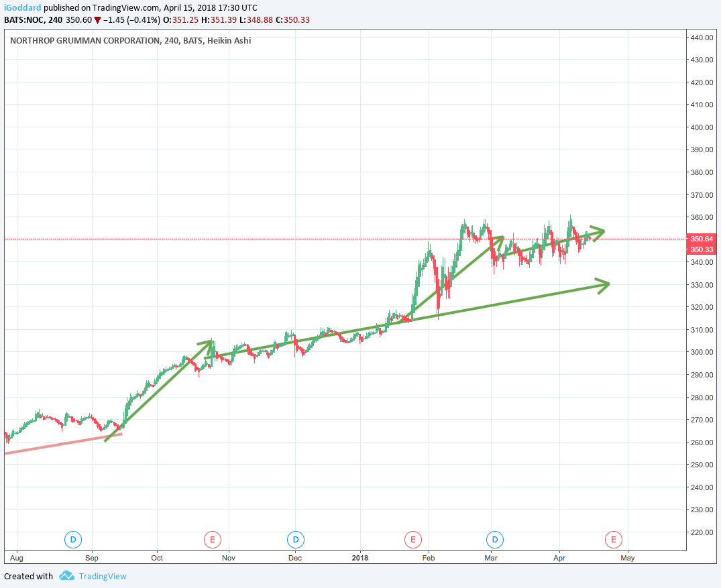721x588 pixels.
Task: Click the close value C:350.33
Action: [x=292, y=19]
